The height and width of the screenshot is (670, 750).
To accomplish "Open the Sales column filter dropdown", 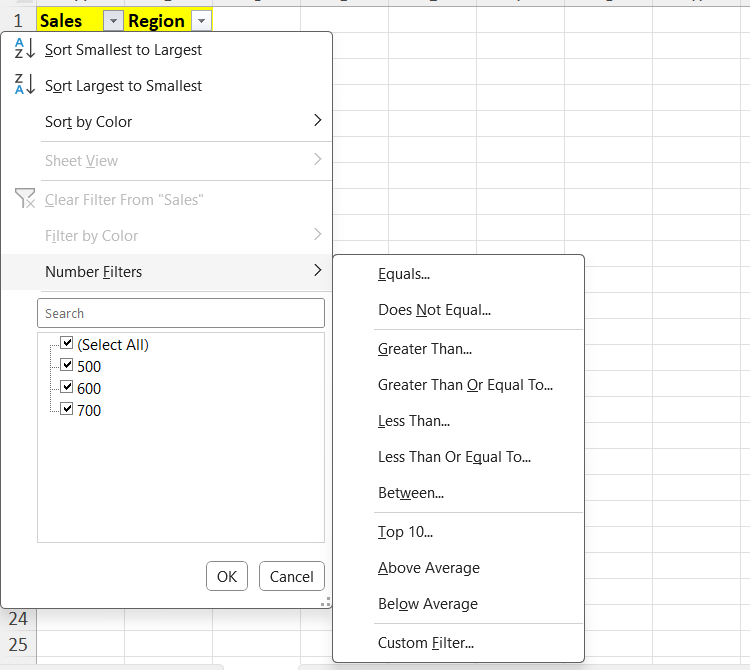I will coord(113,21).
